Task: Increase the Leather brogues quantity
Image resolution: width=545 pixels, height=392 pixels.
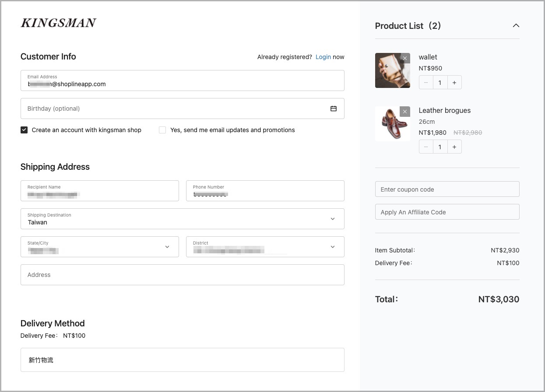Action: click(454, 147)
